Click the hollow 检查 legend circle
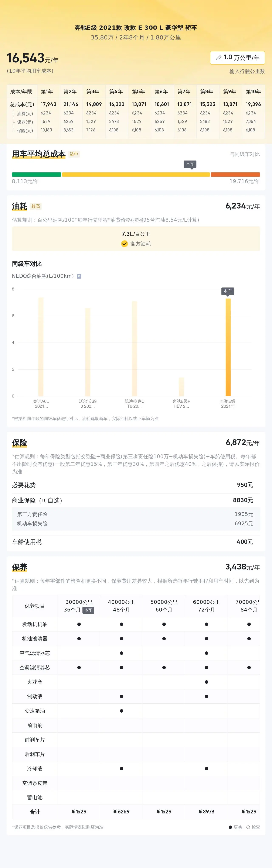The height and width of the screenshot is (868, 272). click(x=248, y=827)
